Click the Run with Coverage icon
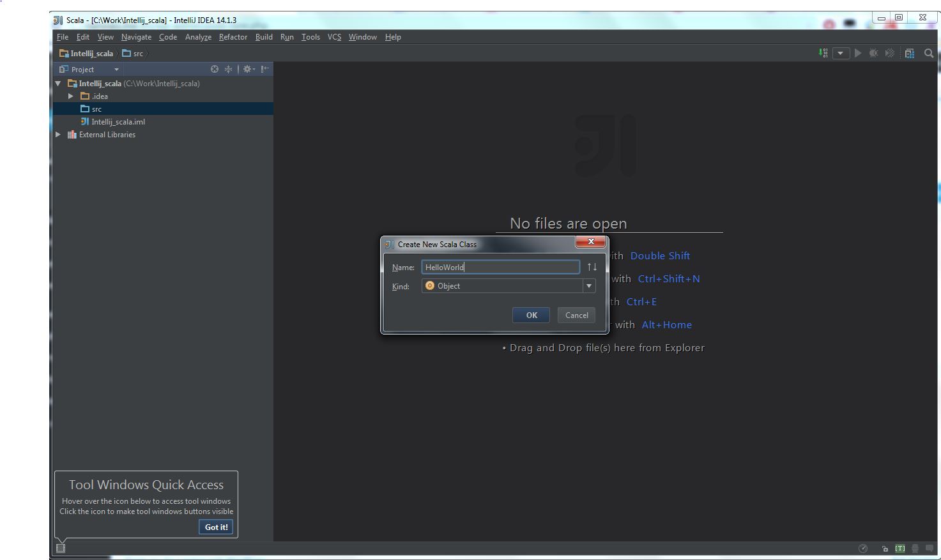941x560 pixels. point(889,53)
